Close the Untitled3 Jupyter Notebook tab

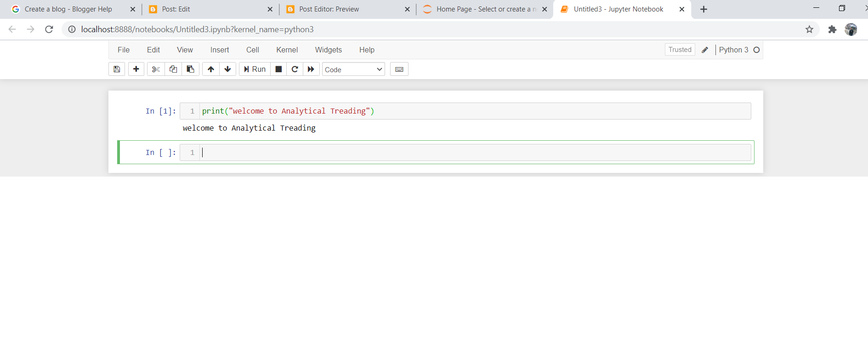[x=682, y=9]
